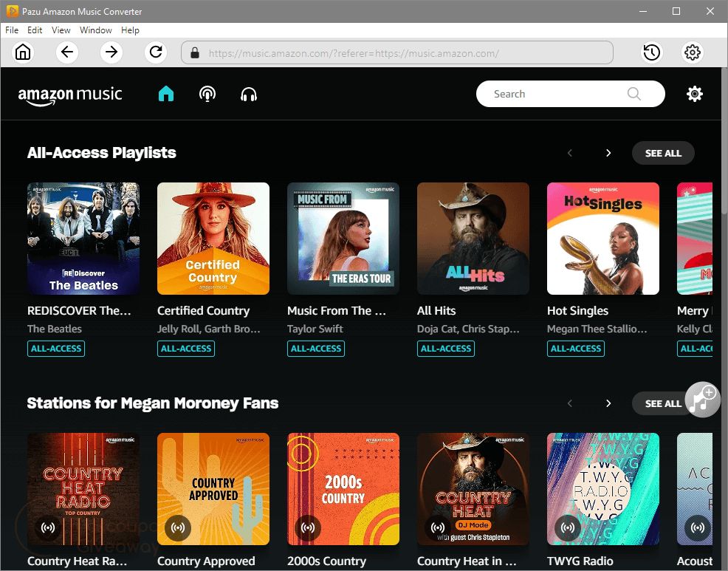Open Amazon Music Home tab icon
The height and width of the screenshot is (571, 728).
166,94
